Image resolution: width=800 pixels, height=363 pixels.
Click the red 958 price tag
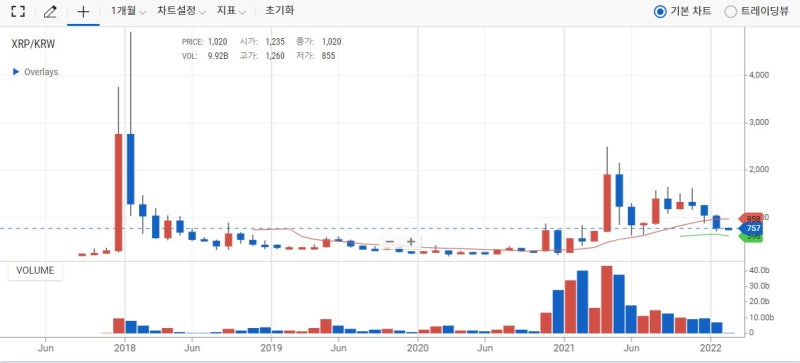[751, 218]
